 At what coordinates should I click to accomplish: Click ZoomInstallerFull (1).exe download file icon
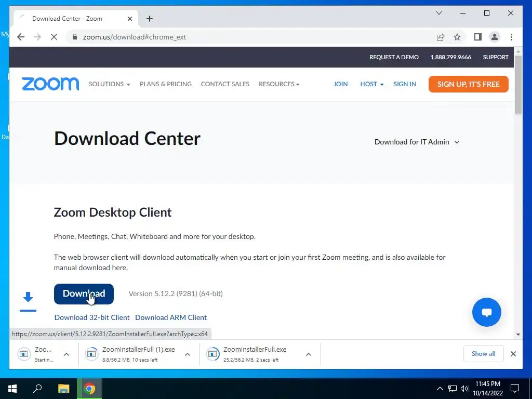tap(91, 354)
